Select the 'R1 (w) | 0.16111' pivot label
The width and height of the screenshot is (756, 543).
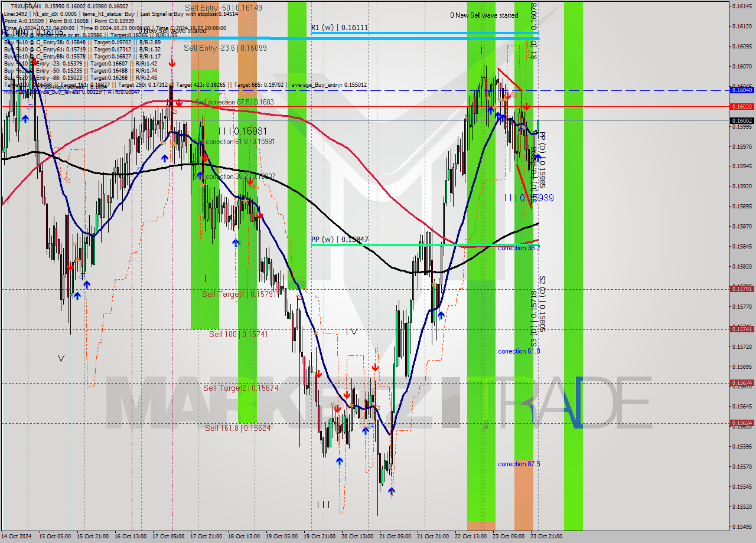click(340, 28)
